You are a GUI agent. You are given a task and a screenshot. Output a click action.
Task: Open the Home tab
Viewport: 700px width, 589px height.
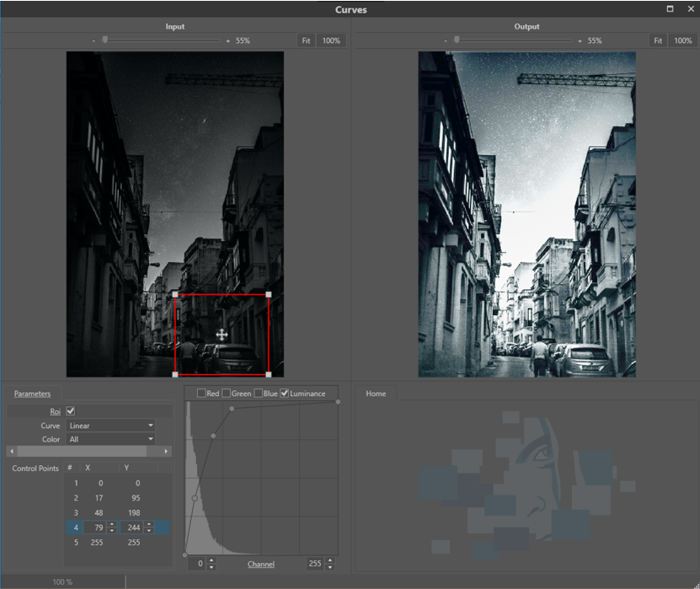[x=376, y=394]
